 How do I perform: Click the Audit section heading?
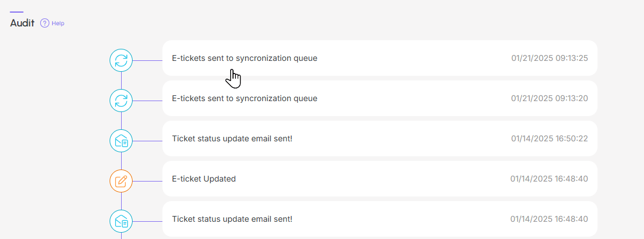pyautogui.click(x=22, y=23)
